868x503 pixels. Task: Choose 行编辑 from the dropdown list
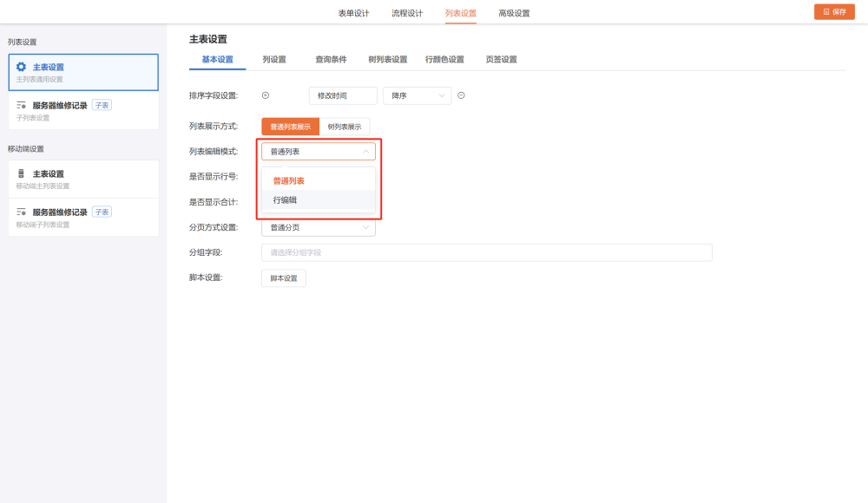tap(285, 200)
